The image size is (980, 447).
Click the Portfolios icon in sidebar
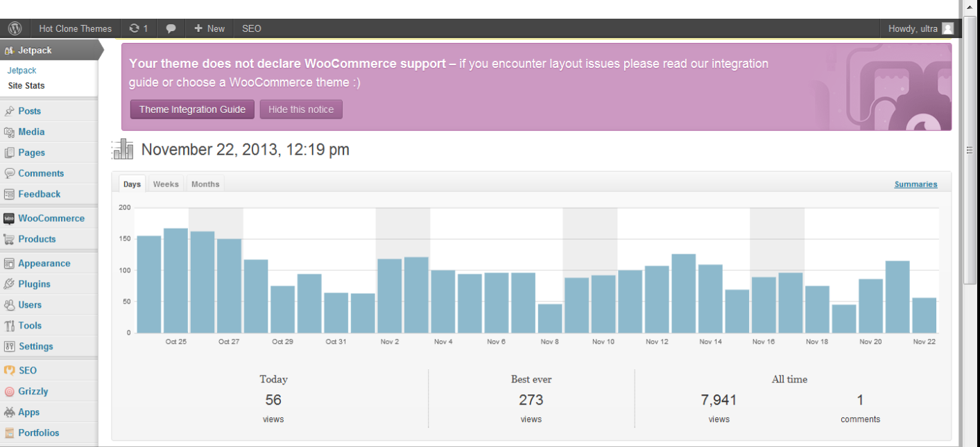click(x=9, y=433)
